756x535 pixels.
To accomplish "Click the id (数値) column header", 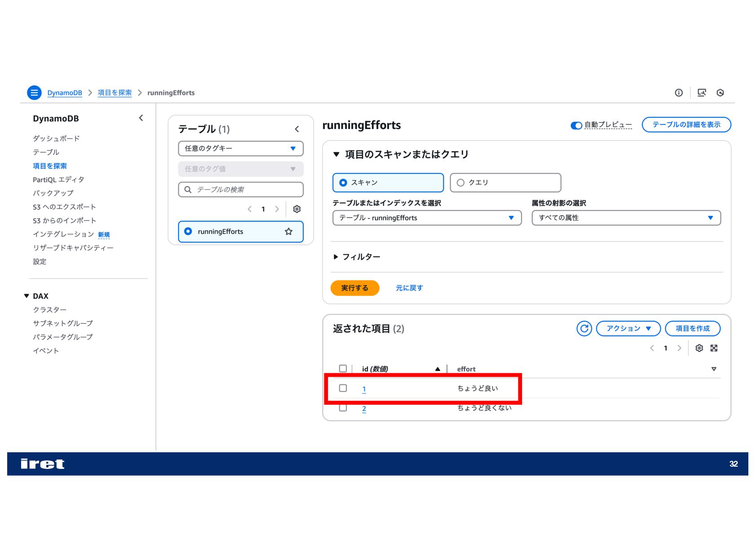I will (x=375, y=369).
